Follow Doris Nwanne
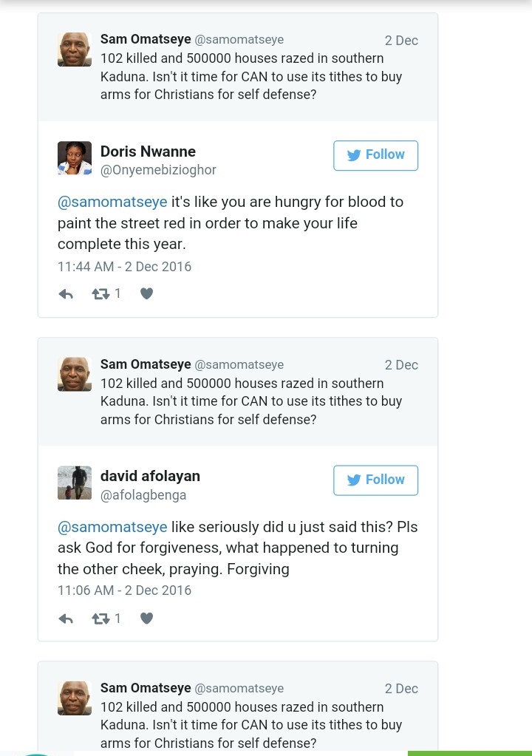 375,155
